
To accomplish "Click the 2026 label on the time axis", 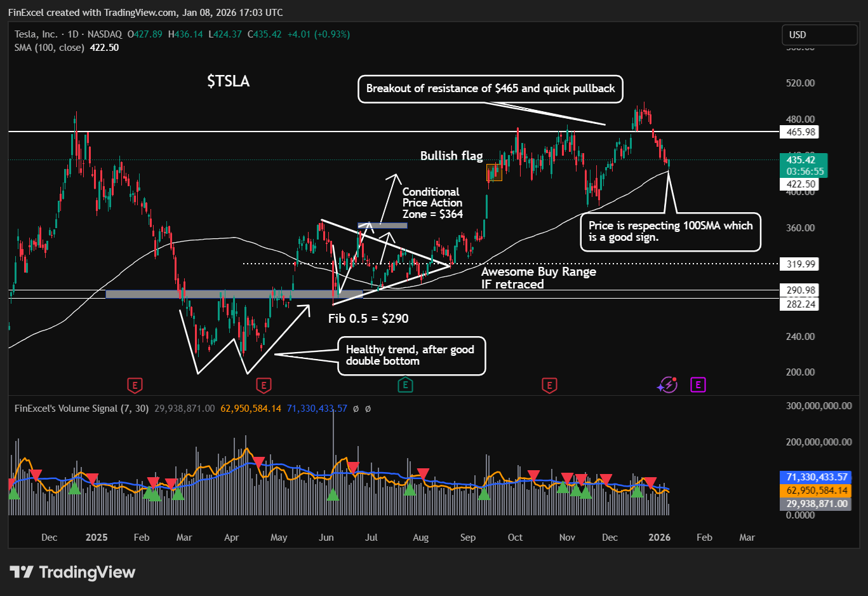I will pyautogui.click(x=659, y=537).
